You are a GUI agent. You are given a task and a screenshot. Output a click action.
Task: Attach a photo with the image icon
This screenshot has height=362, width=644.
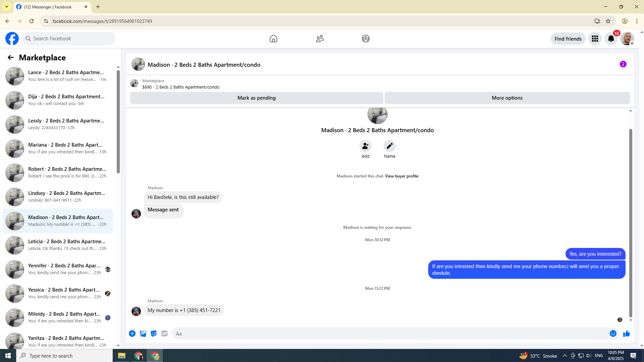pyautogui.click(x=143, y=333)
